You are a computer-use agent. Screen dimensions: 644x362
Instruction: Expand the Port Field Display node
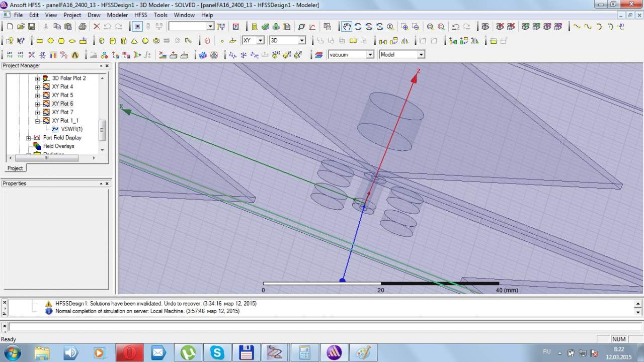tap(29, 138)
